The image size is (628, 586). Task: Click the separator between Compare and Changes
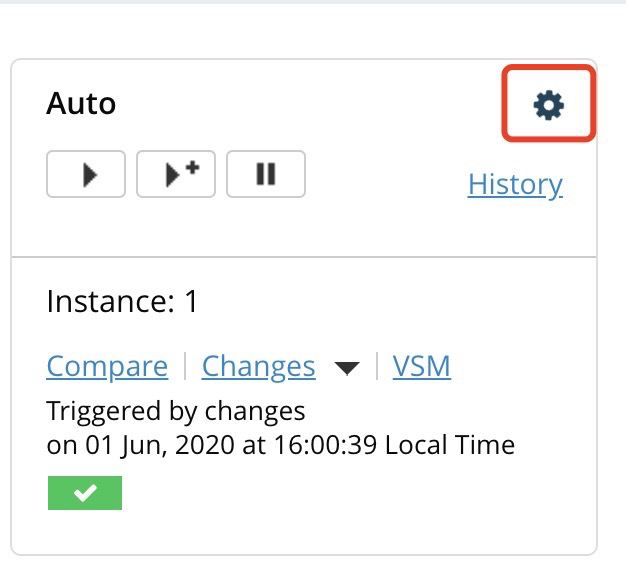pos(185,366)
